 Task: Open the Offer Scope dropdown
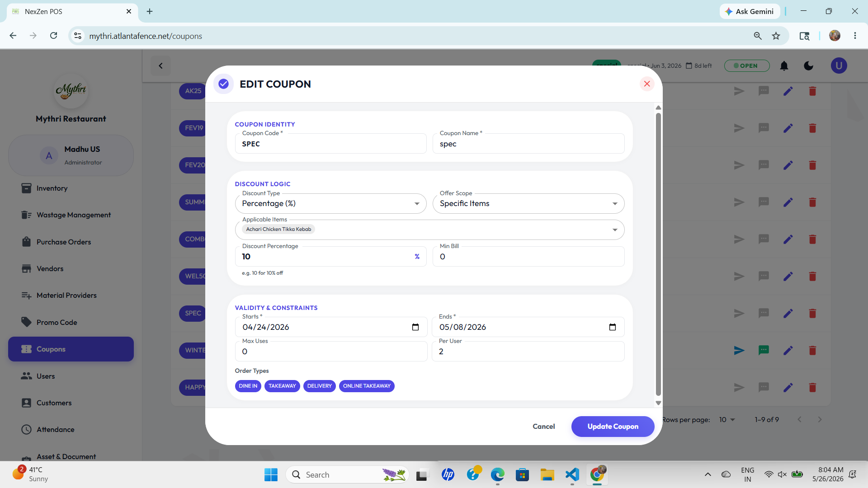528,203
